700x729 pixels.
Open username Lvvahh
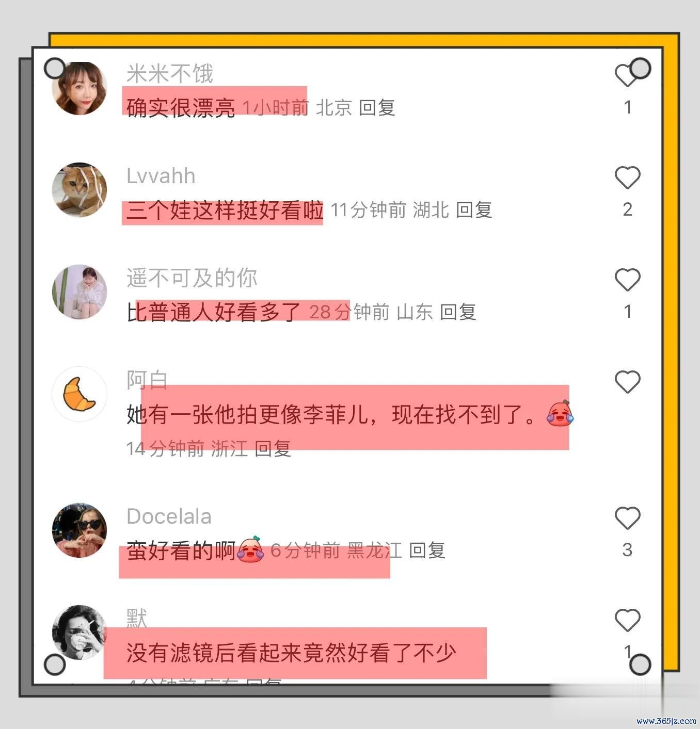pyautogui.click(x=161, y=176)
